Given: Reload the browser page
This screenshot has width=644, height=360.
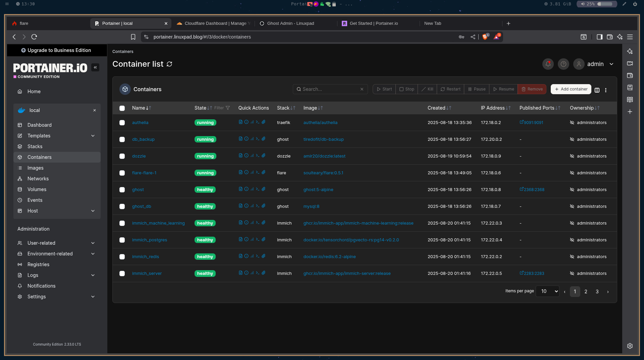Looking at the screenshot, I should tap(34, 37).
